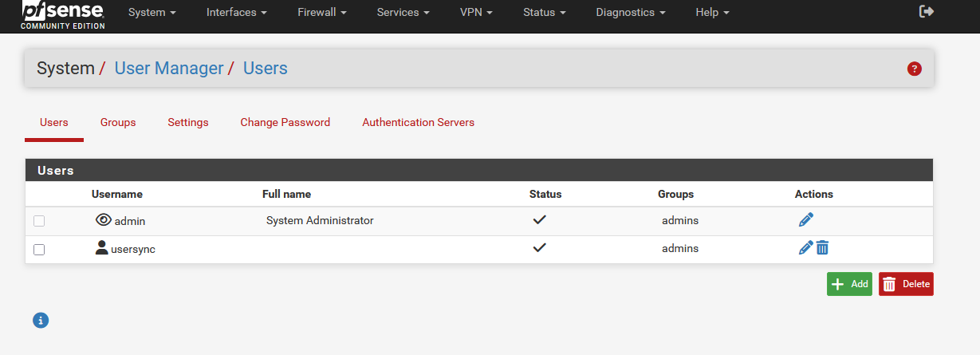The width and height of the screenshot is (980, 355).
Task: Click the blue info icon below the table
Action: coord(41,320)
